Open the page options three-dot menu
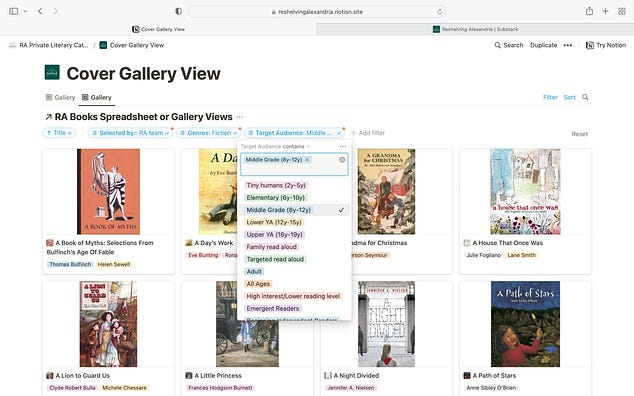Viewport: 634px width, 396px height. [x=568, y=45]
